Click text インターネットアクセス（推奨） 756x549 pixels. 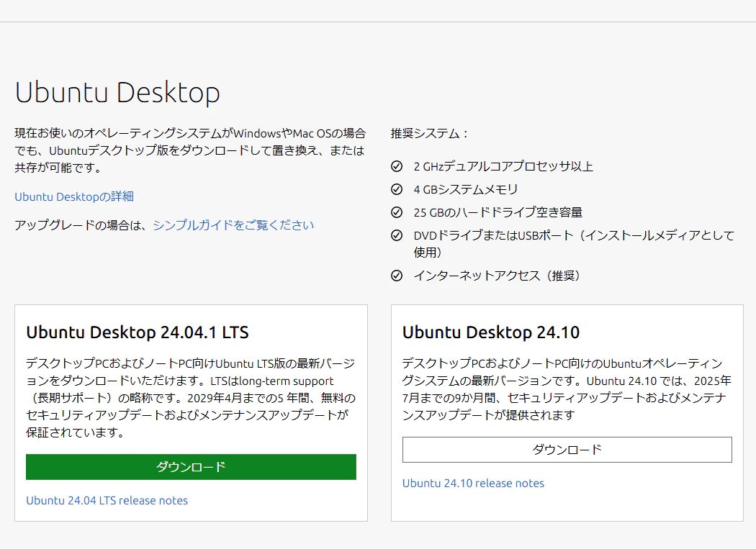pyautogui.click(x=498, y=276)
